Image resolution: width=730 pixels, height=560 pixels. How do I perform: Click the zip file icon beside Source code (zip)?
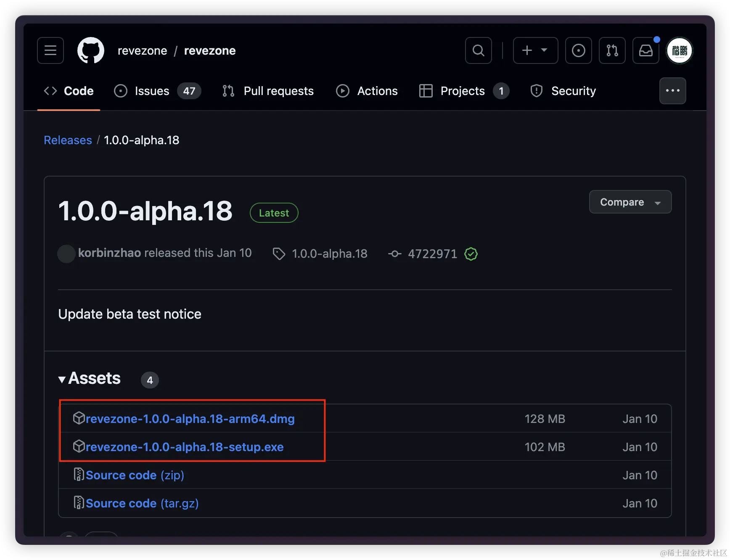coord(79,474)
